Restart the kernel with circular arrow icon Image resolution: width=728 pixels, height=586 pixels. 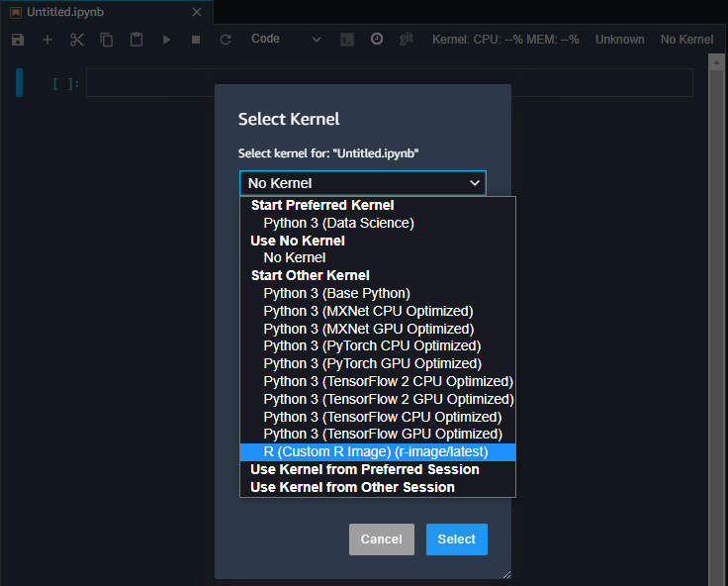pos(226,40)
